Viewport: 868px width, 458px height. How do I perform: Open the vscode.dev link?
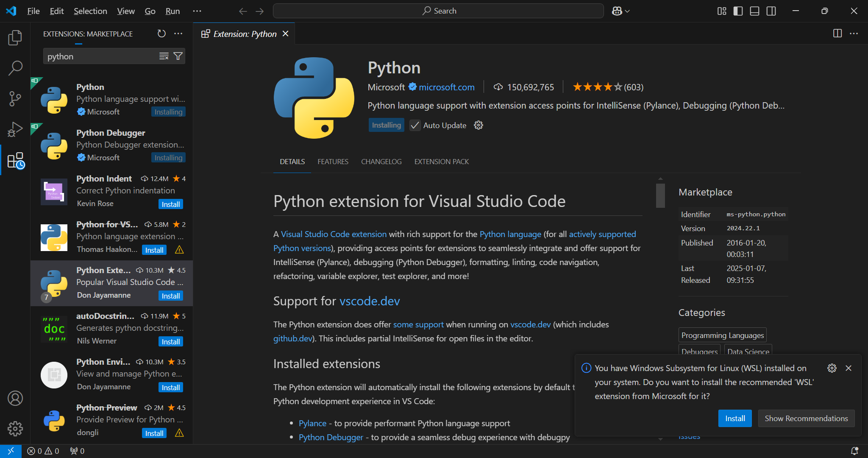pos(370,301)
